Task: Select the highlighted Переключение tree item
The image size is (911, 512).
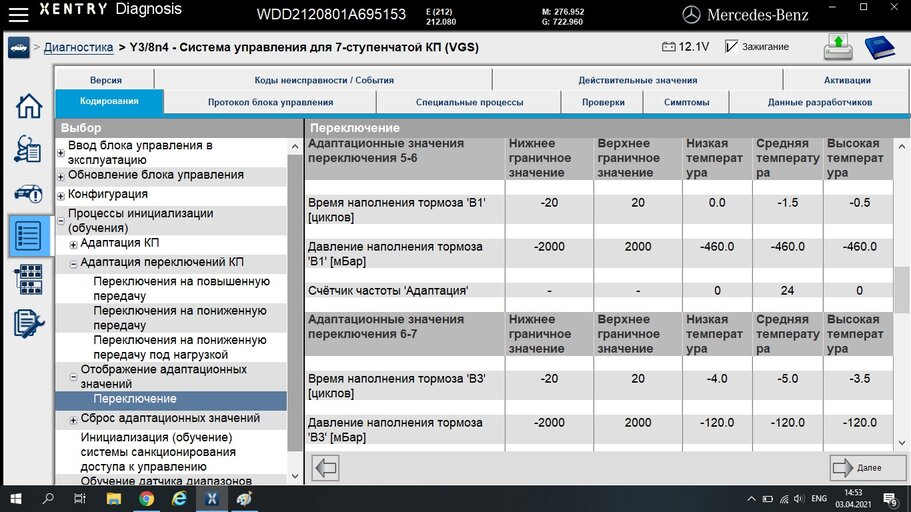Action: 171,399
